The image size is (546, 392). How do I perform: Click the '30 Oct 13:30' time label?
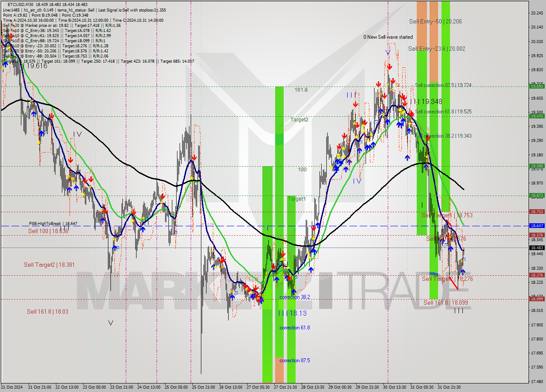(x=394, y=387)
